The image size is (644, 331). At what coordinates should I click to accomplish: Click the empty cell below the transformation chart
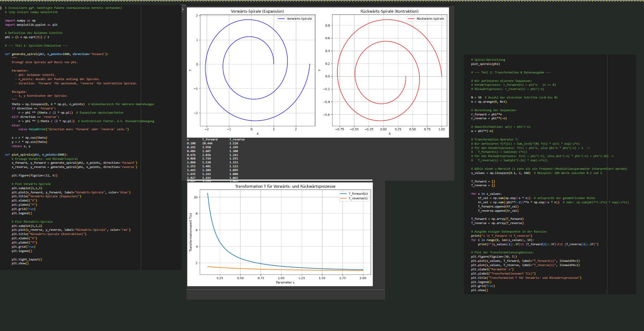286,295
